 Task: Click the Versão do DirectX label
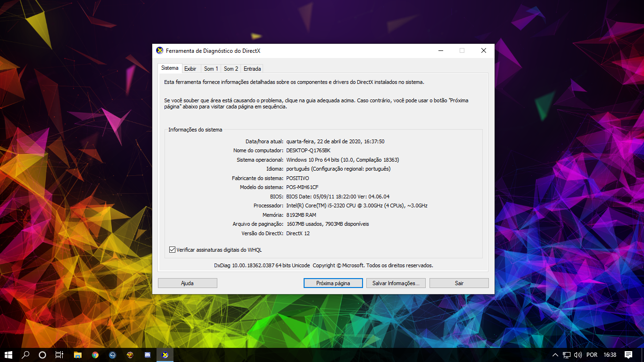262,233
